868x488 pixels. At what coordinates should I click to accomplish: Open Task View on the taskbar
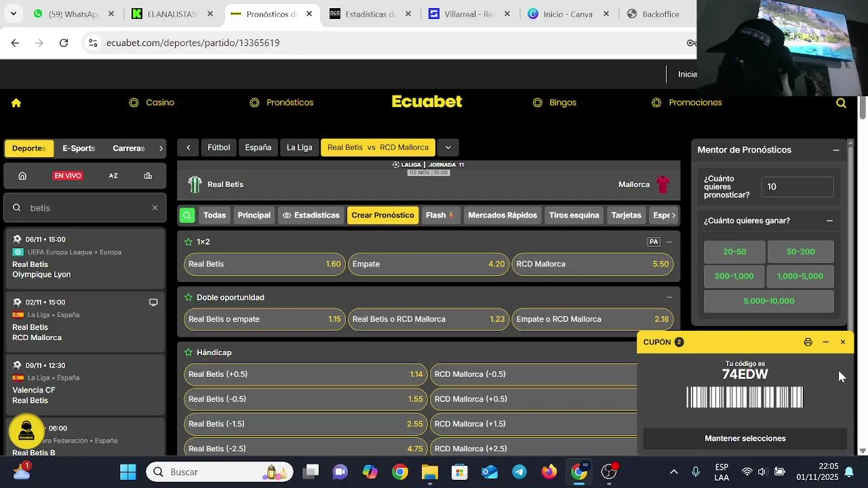pos(311,472)
